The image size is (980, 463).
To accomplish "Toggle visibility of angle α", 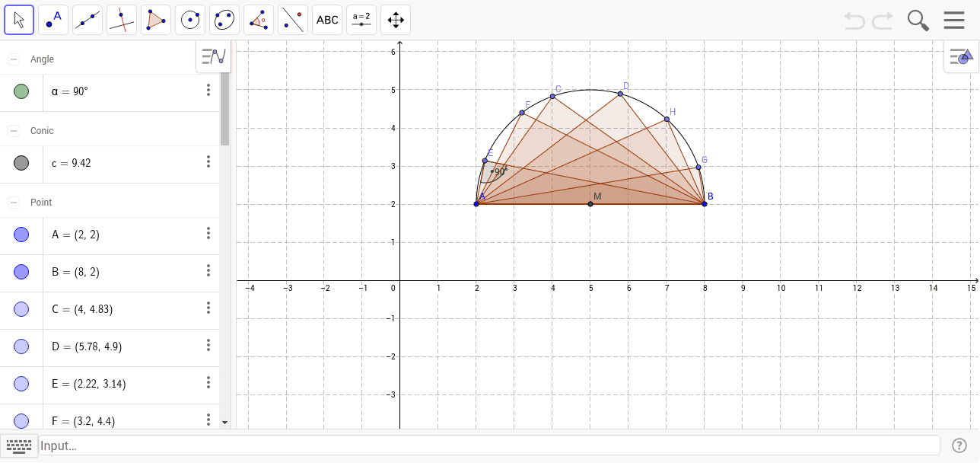I will (21, 91).
